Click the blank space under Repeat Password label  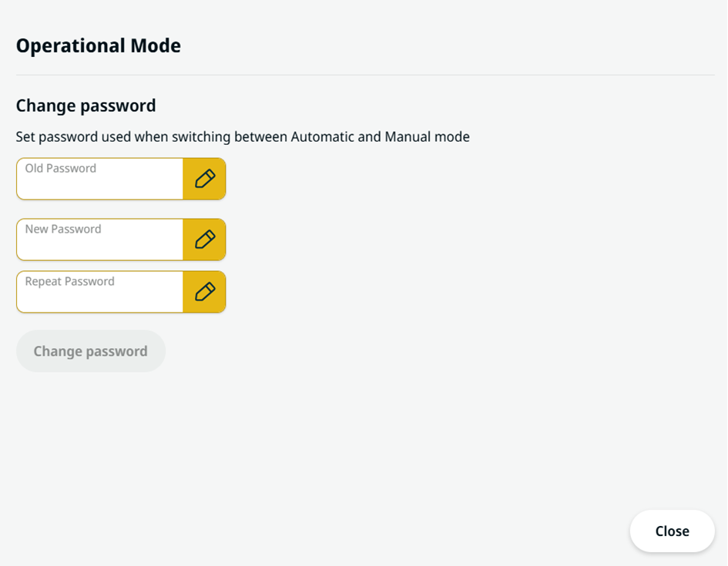[x=100, y=300]
